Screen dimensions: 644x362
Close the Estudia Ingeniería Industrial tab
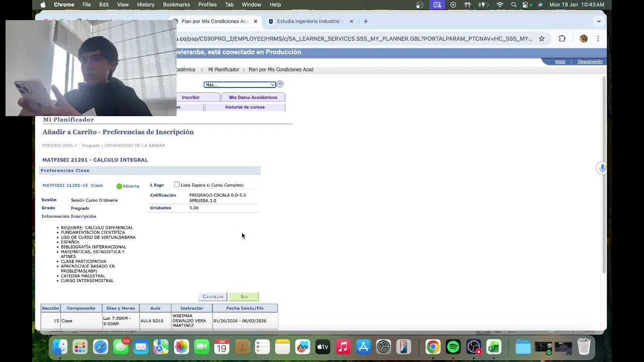click(351, 21)
